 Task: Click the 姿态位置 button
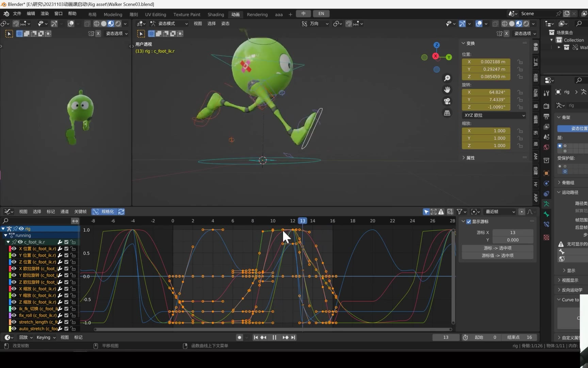click(x=573, y=128)
